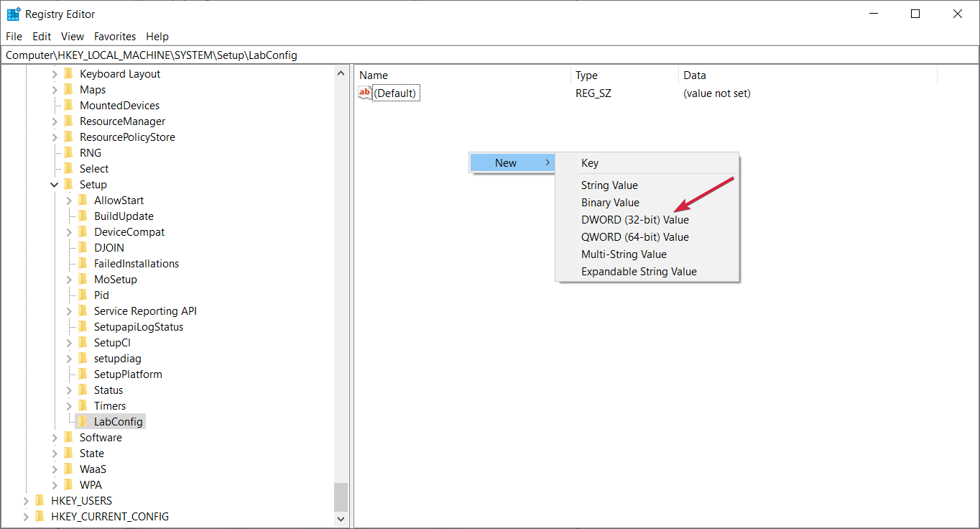Image resolution: width=980 pixels, height=529 pixels.
Task: Expand the HKEY_CURRENT_CONFIG hive
Action: tap(27, 516)
